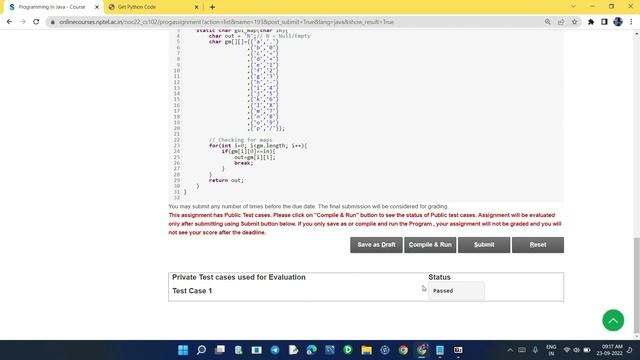Viewport: 640px width, 360px height.
Task: Open a new browser tab
Action: pos(212,7)
